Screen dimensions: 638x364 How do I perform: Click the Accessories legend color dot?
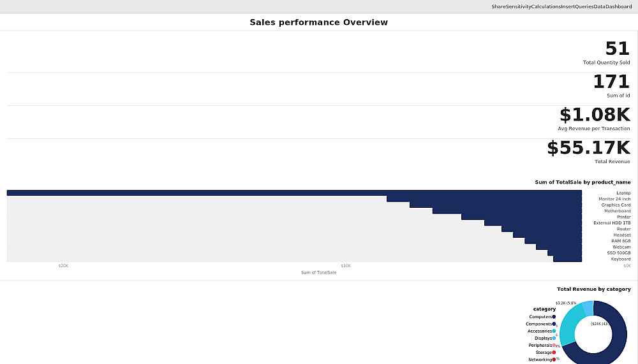[554, 331]
